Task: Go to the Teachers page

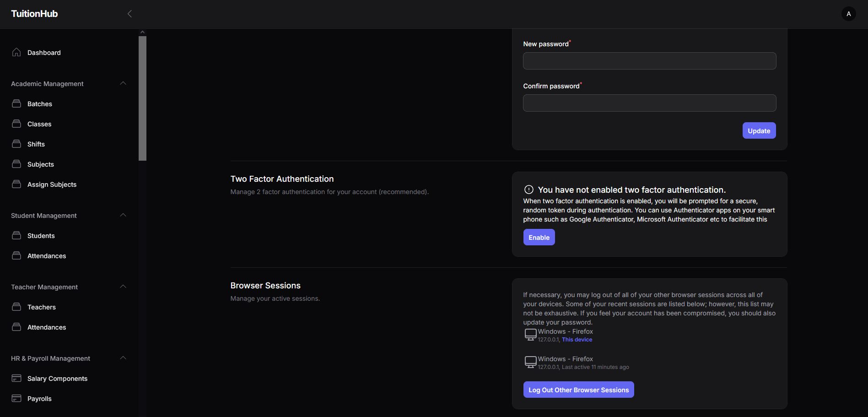Action: [42, 307]
